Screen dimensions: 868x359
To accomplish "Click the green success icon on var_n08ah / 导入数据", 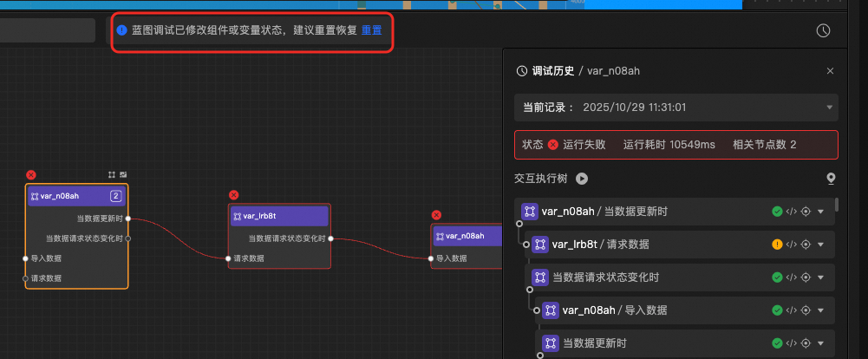I will coord(777,310).
